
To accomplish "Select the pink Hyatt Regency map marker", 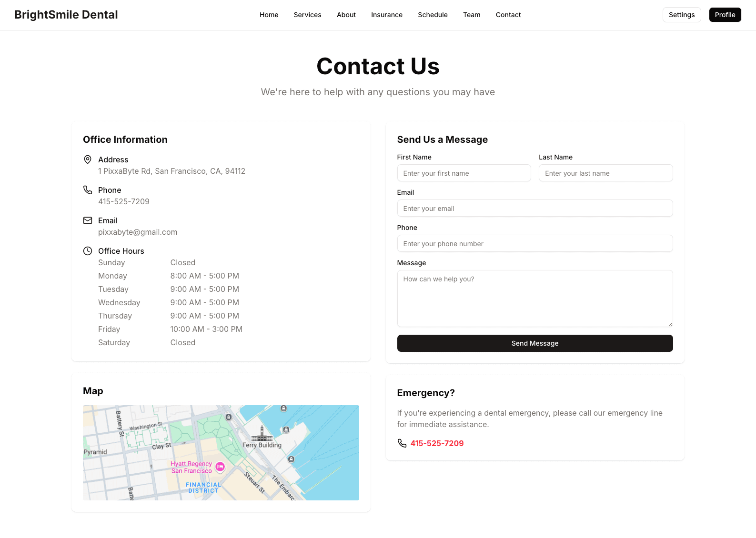I will coord(220,467).
